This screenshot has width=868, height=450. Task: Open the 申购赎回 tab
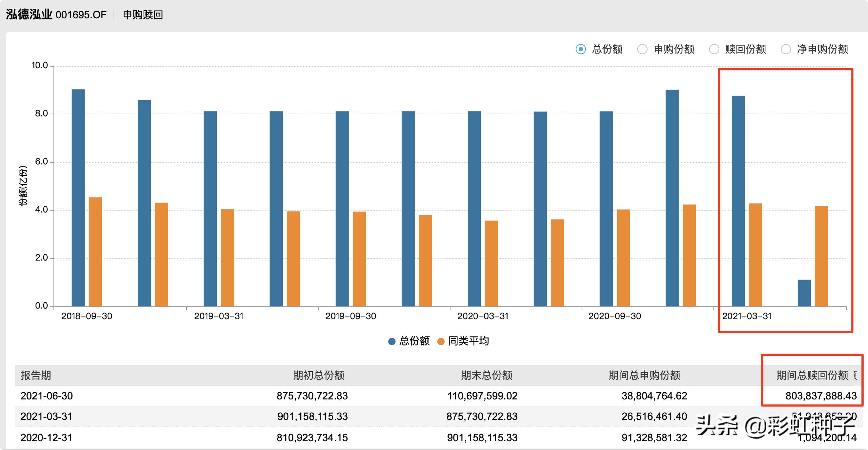[143, 15]
